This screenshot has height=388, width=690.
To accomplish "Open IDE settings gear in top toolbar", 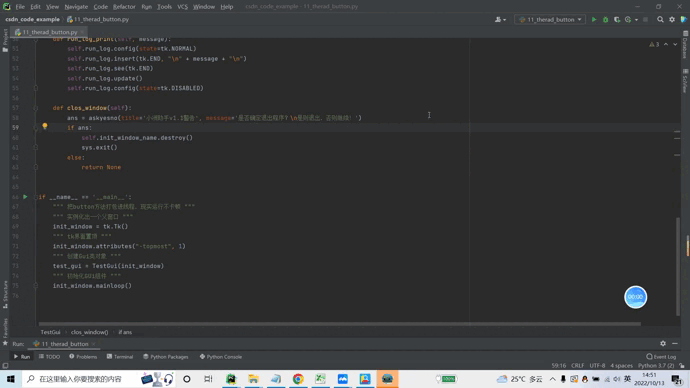I will pos(672,19).
